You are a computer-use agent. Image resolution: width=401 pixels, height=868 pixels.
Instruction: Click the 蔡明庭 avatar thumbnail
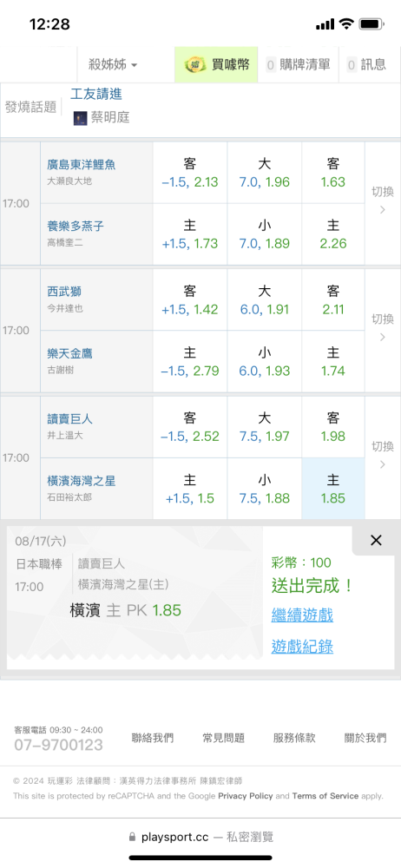tap(81, 117)
